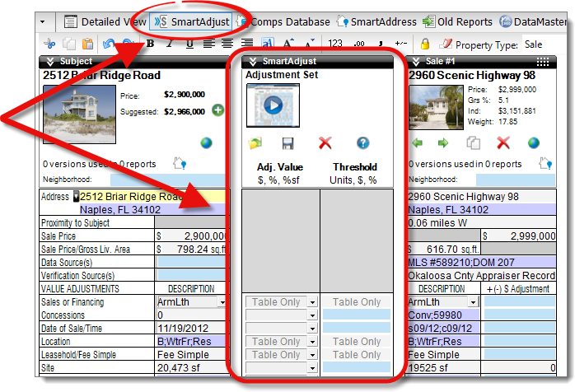Open the adjustment set folder icon
This screenshot has height=392, width=575.
click(255, 143)
